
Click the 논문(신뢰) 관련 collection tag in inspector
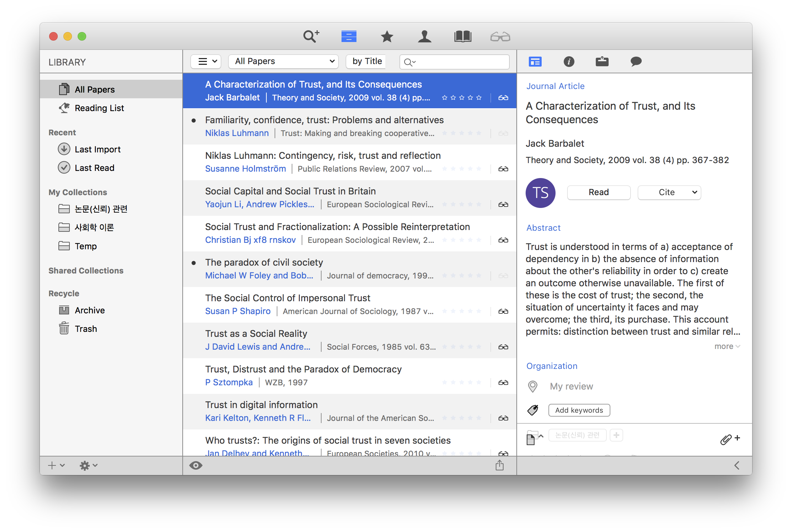point(577,435)
